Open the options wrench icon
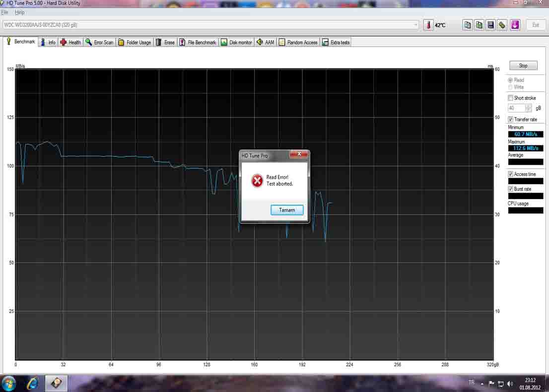 [502, 25]
